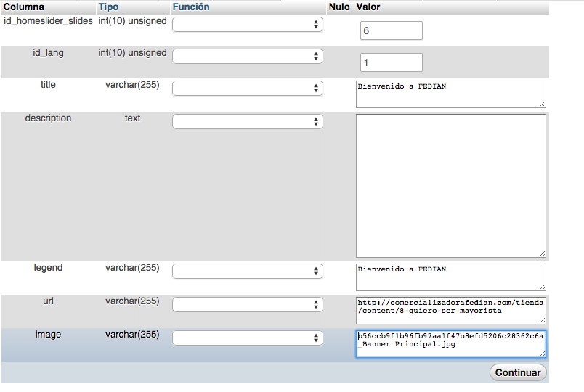The height and width of the screenshot is (392, 584).
Task: Grab the resize handle of the description textarea
Action: pos(543,254)
